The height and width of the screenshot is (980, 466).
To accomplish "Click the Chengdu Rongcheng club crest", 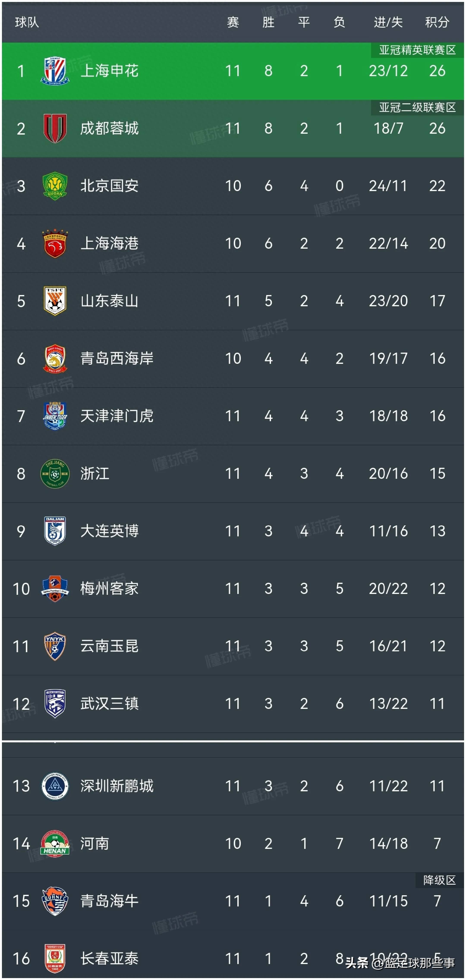I will [55, 129].
